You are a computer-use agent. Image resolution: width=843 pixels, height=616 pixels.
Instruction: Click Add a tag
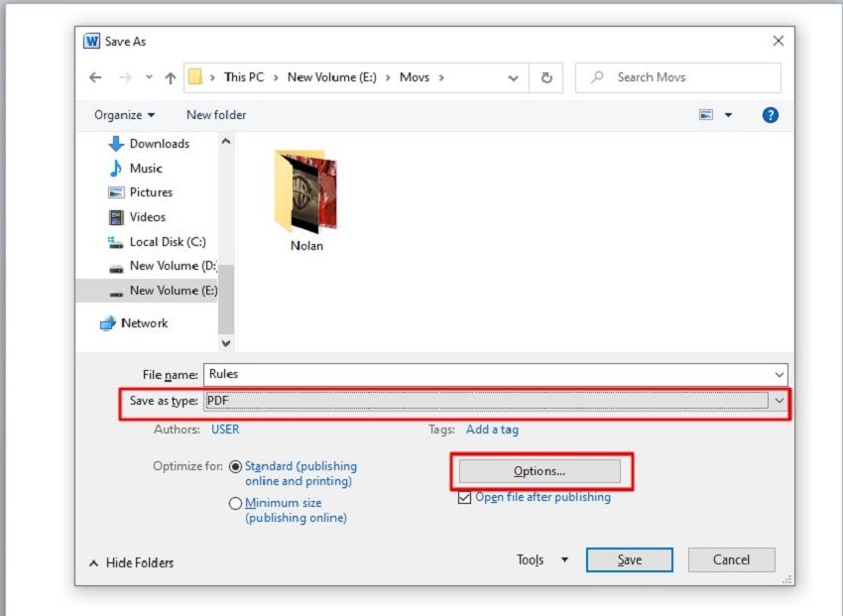(x=493, y=430)
